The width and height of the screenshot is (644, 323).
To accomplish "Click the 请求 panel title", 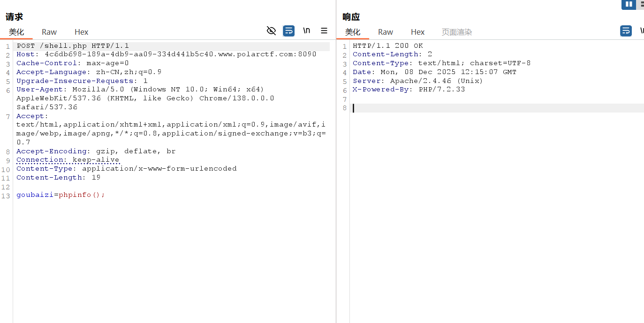I will point(14,17).
